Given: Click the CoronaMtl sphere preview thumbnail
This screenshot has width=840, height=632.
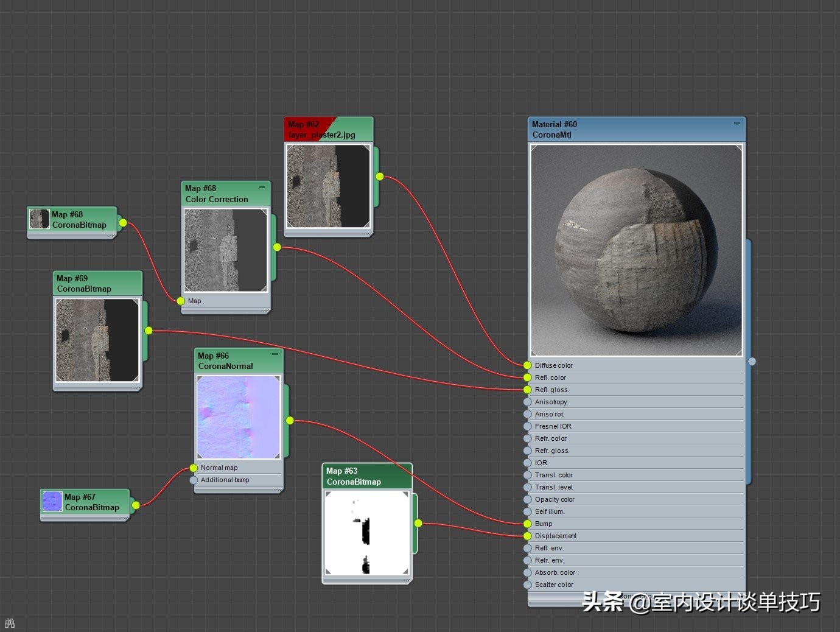Looking at the screenshot, I should 637,250.
